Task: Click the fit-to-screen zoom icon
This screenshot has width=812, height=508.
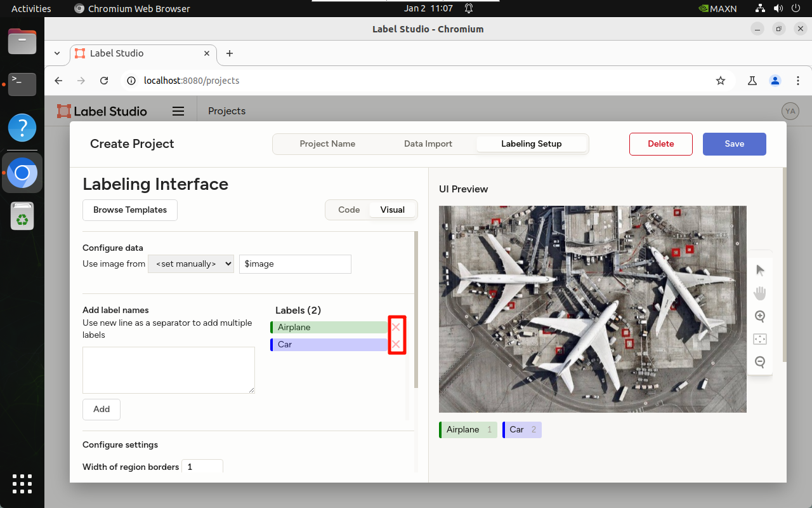Action: 760,339
